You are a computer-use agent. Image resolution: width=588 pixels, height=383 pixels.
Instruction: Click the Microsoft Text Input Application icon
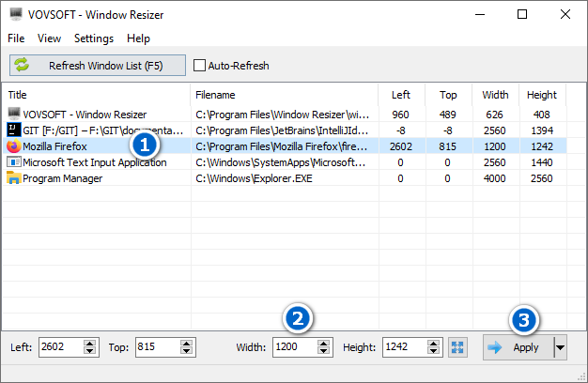pos(14,162)
